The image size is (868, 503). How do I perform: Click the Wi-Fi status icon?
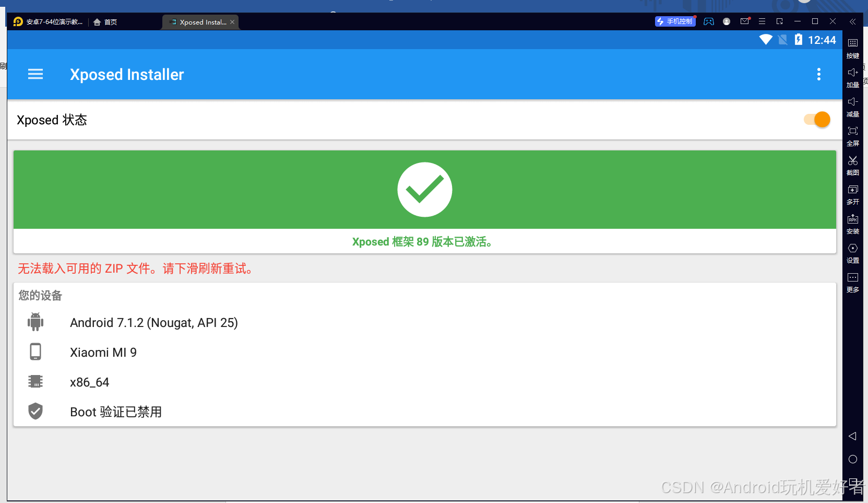coord(766,40)
